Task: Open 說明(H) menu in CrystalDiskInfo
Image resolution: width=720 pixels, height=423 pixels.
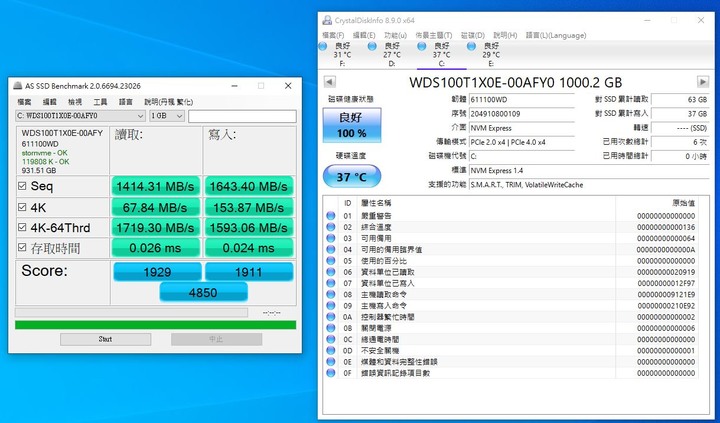Action: coord(505,35)
